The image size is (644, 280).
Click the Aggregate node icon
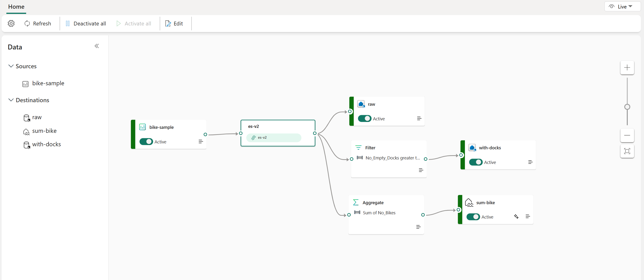coord(356,202)
